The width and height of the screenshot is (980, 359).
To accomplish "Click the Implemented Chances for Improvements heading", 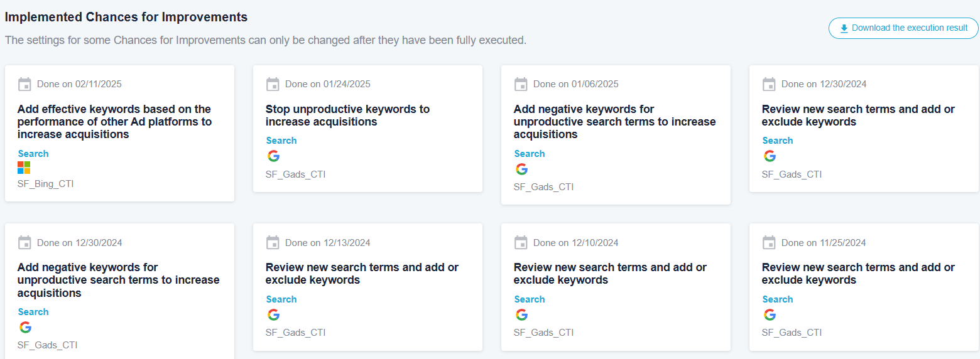I will 126,18.
